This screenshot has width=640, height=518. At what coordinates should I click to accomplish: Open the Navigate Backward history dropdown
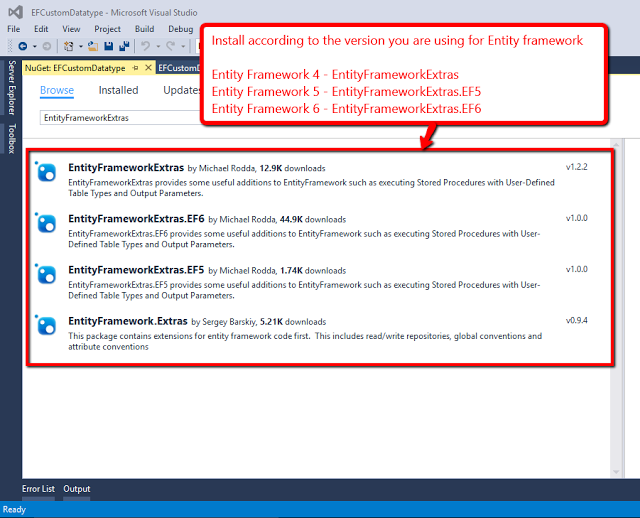[35, 47]
